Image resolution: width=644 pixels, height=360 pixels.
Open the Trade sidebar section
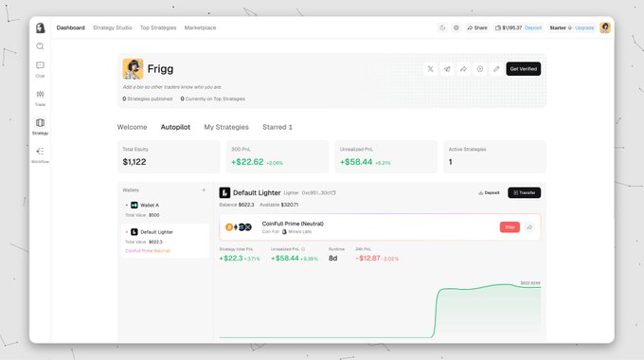point(40,98)
